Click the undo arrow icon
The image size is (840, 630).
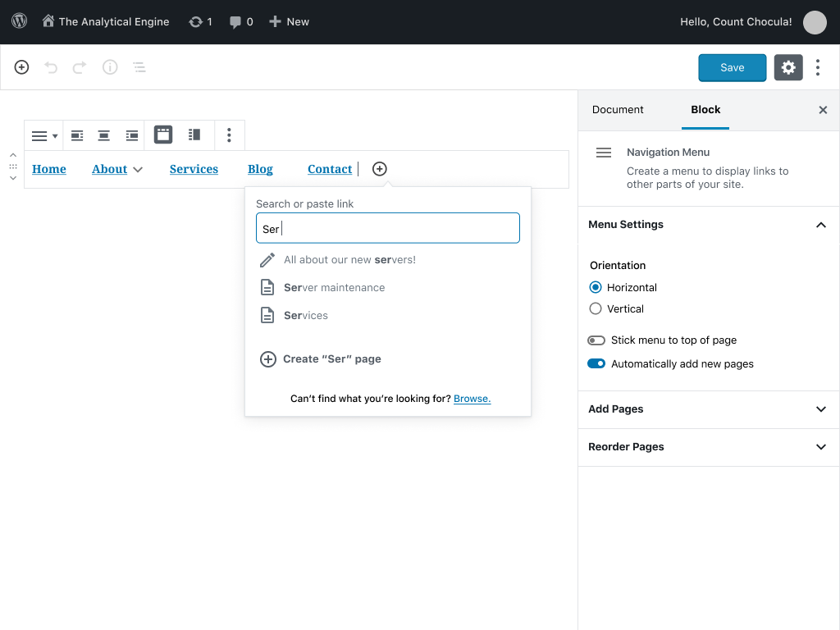pos(51,67)
